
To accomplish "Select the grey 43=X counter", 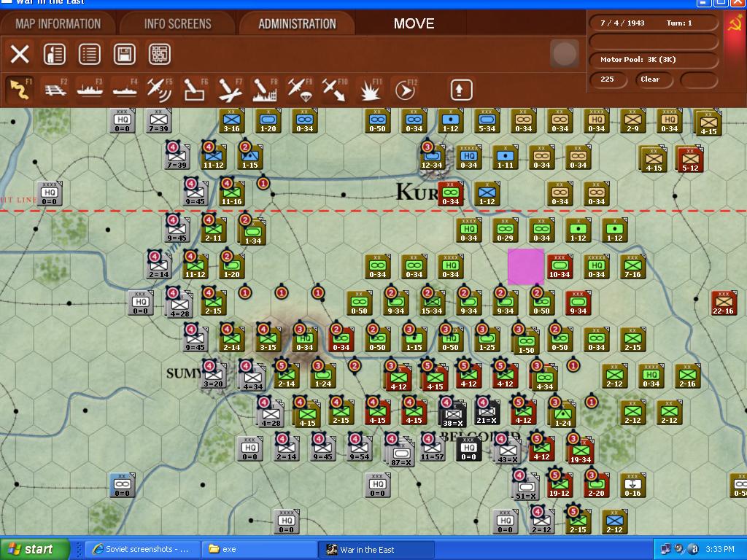I will pyautogui.click(x=508, y=451).
